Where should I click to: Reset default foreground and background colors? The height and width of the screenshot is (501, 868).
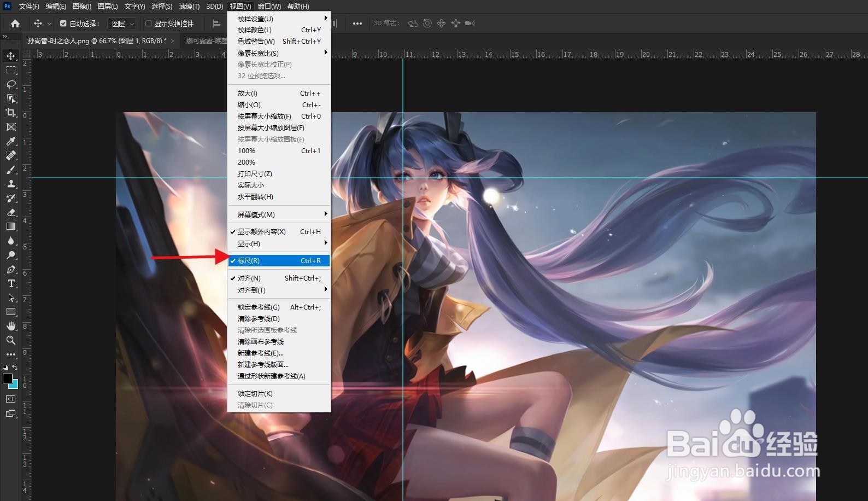pyautogui.click(x=5, y=368)
